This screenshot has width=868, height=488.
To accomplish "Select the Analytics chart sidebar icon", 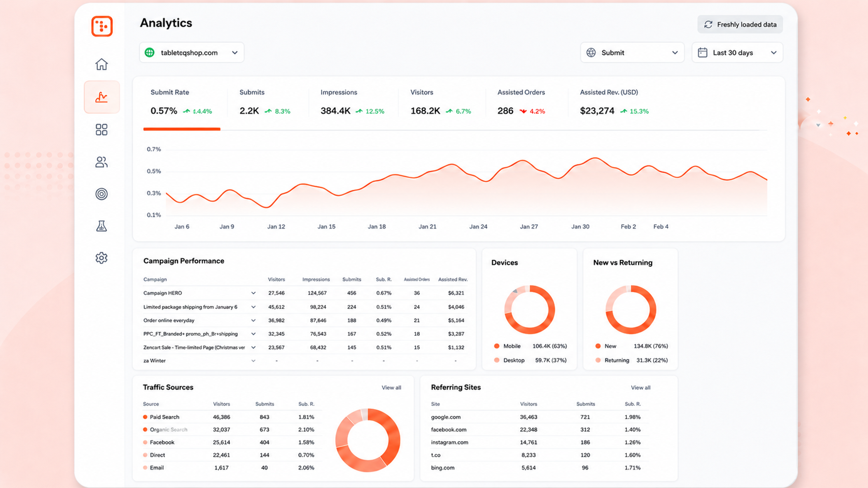I will [101, 97].
